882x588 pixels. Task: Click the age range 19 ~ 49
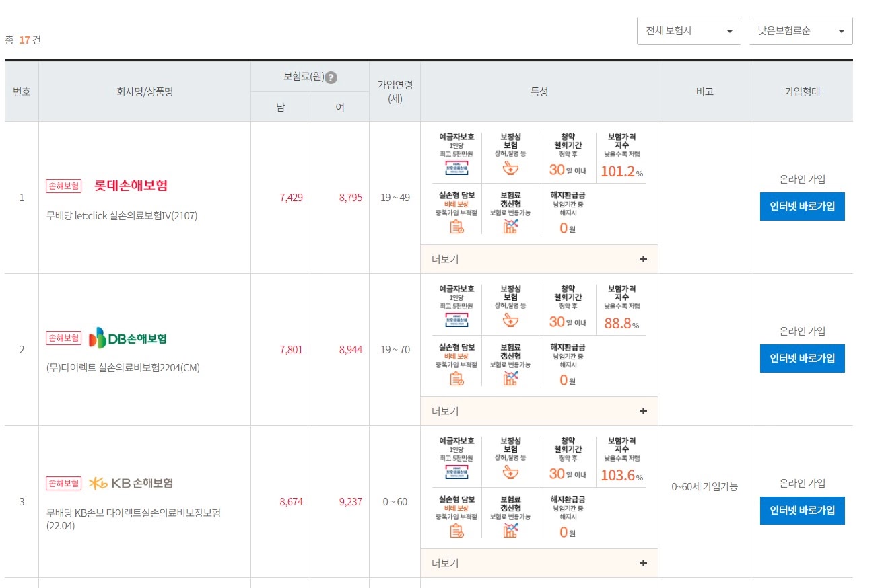pos(395,198)
